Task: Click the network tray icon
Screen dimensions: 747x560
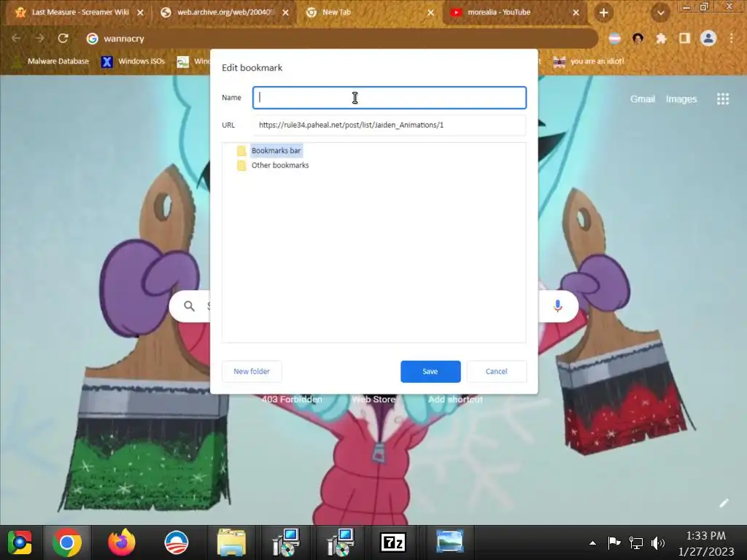Action: click(635, 542)
